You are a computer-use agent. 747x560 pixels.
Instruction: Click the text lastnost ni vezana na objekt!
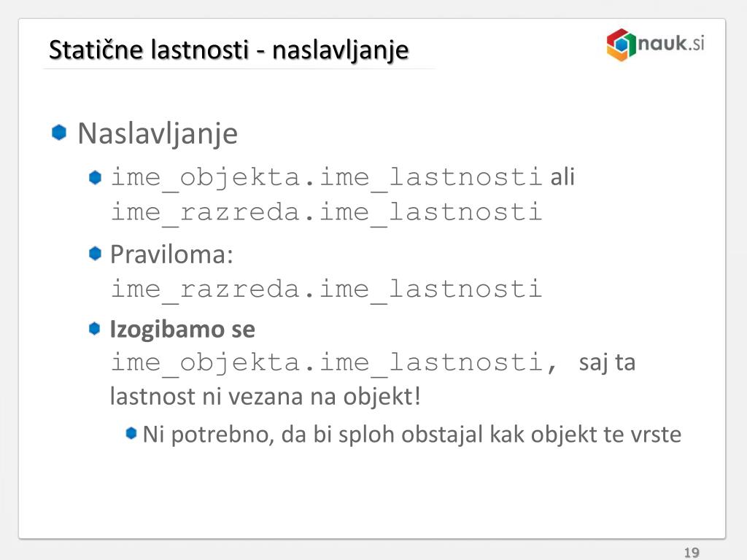[x=266, y=396]
